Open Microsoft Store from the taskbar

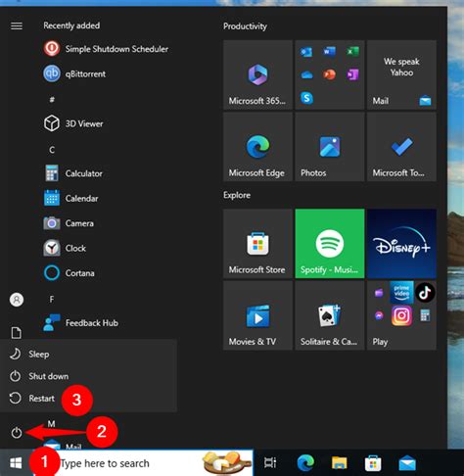(x=373, y=463)
